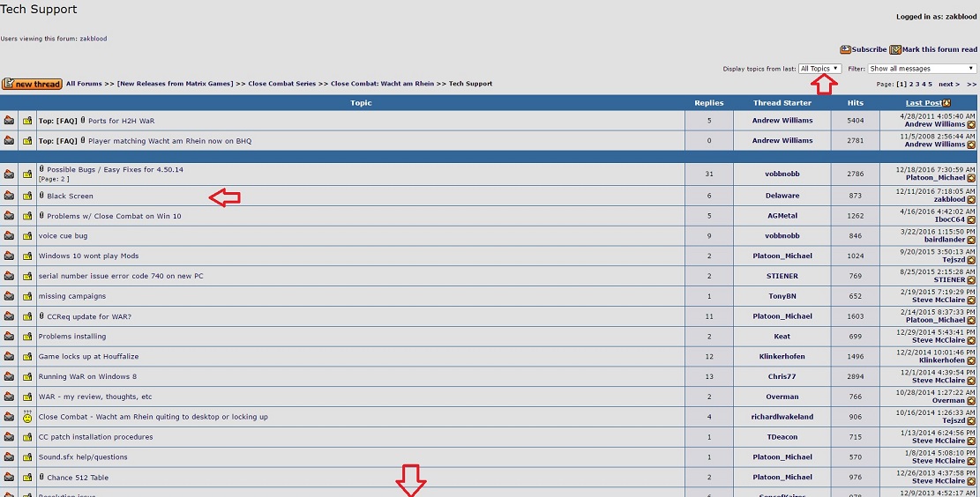Open the missing campaigns thread
The image size is (980, 497).
tap(71, 296)
